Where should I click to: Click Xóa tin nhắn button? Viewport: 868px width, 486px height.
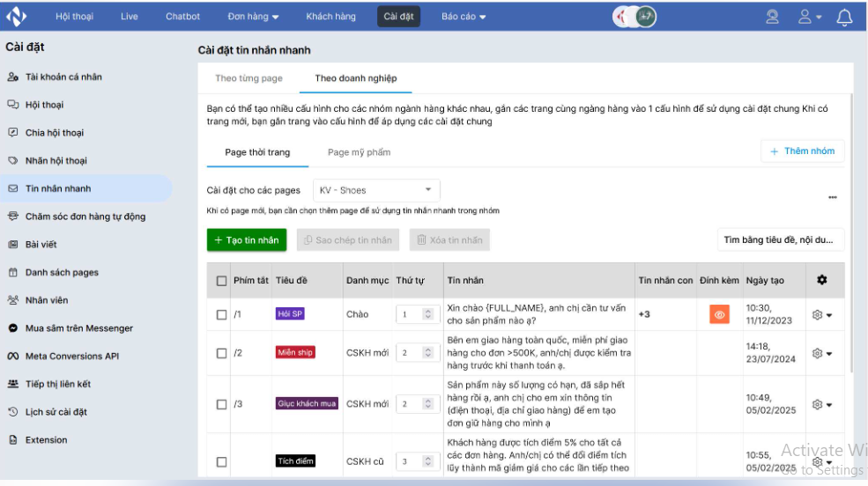(x=449, y=240)
